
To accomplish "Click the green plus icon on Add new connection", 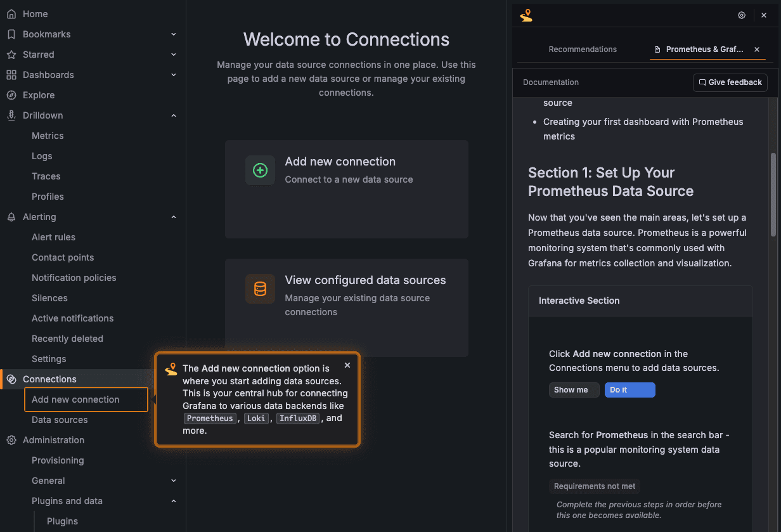I will pos(260,170).
